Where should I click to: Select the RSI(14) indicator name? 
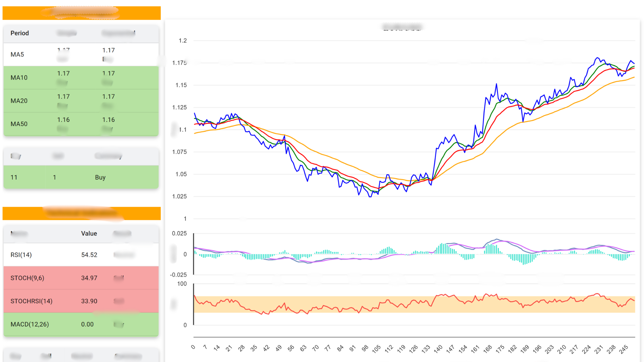pyautogui.click(x=21, y=255)
